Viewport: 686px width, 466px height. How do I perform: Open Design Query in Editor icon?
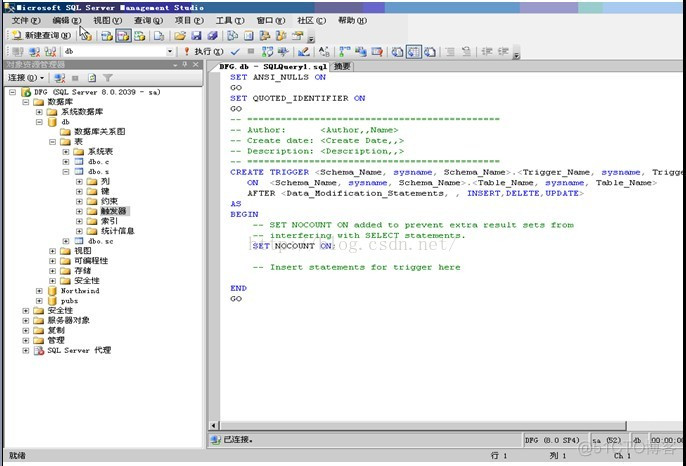[x=304, y=52]
